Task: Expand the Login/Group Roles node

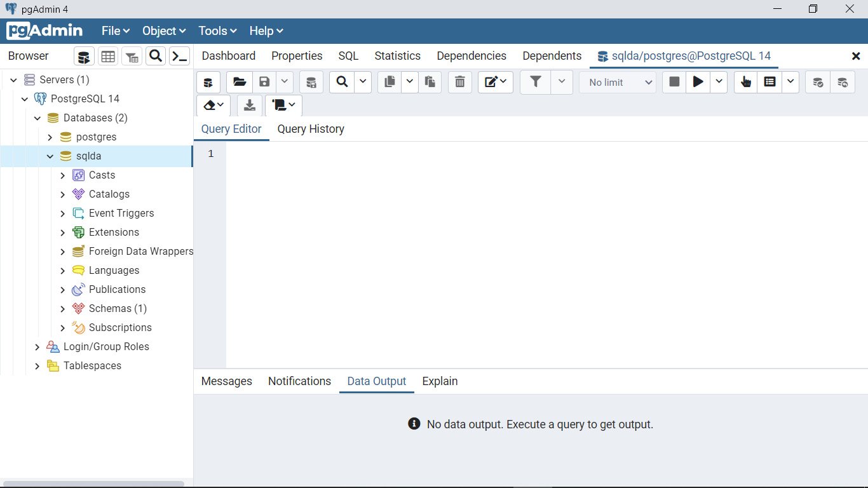Action: (x=37, y=347)
